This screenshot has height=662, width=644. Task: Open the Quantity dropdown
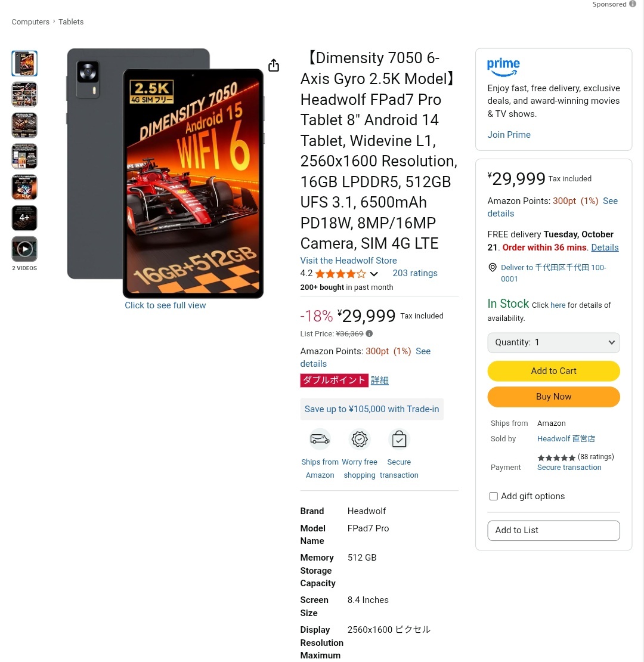pyautogui.click(x=554, y=342)
